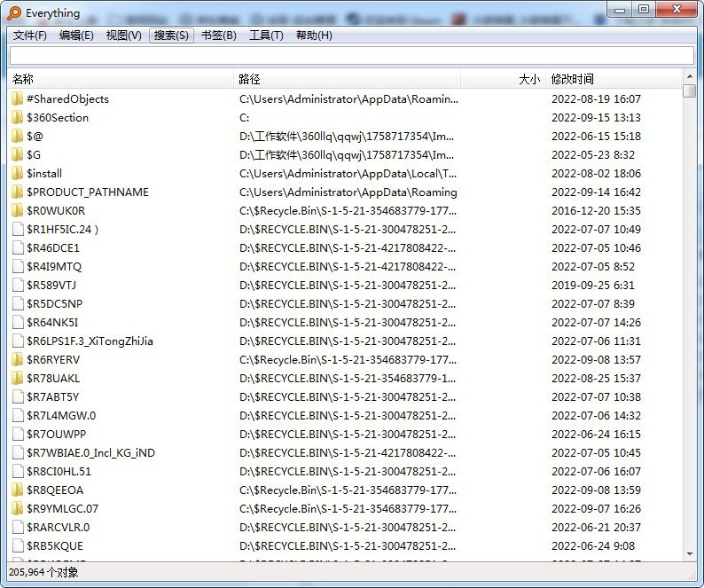Click the date 2019-09-25 6:31

[x=593, y=286]
